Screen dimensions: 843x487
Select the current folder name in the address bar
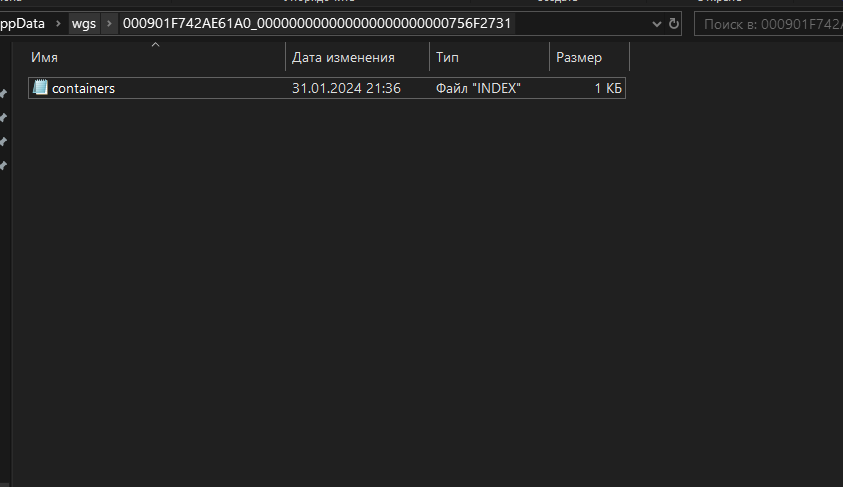click(x=317, y=24)
